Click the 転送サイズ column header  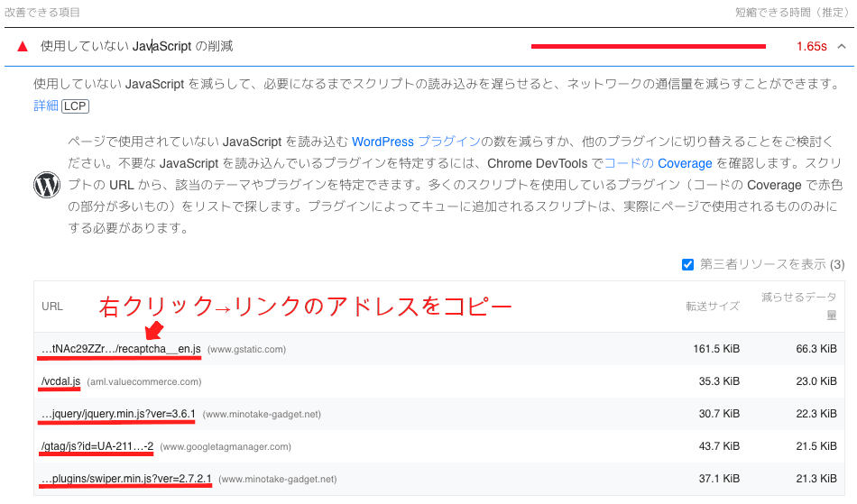713,307
